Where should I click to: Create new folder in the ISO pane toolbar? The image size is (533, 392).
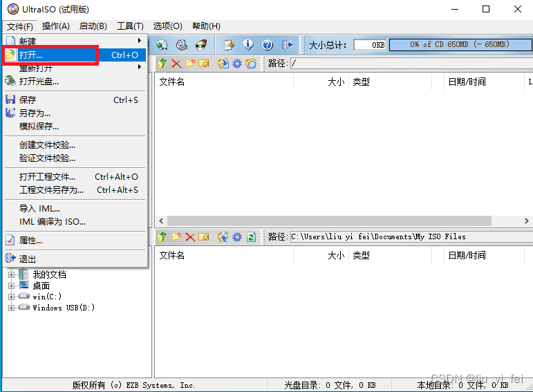click(x=189, y=63)
